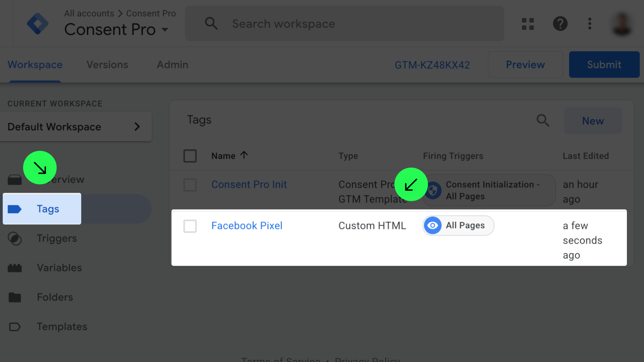The width and height of the screenshot is (644, 362).
Task: Open Variables in the sidebar
Action: pyautogui.click(x=59, y=268)
